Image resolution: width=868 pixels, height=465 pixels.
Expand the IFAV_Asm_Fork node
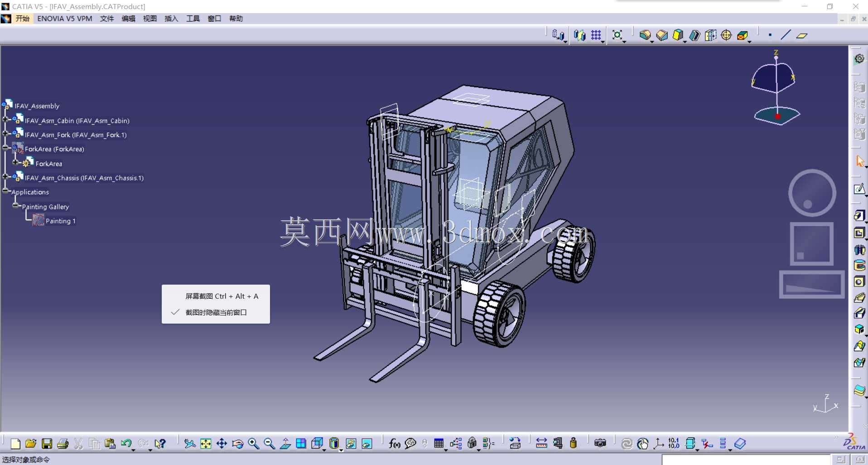click(5, 134)
